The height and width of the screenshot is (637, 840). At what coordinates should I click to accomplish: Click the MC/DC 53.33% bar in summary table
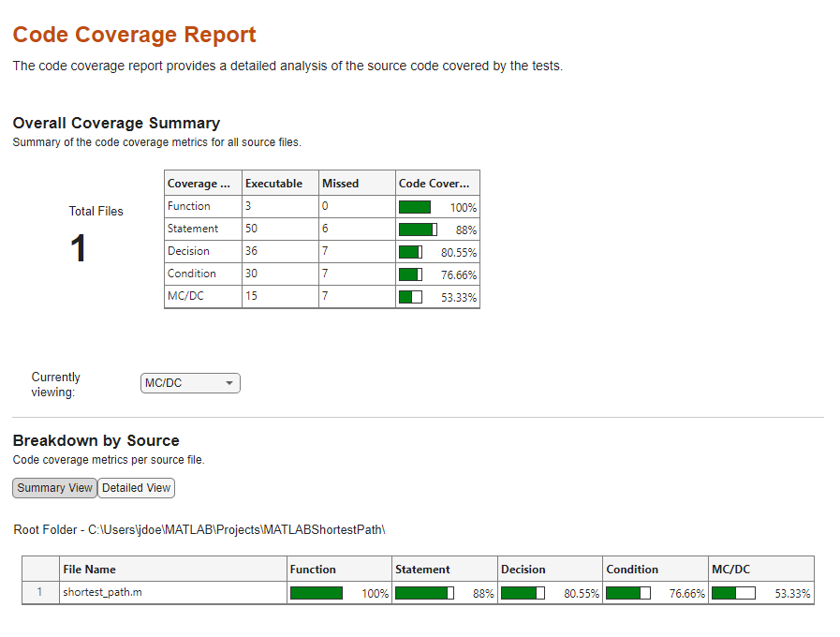pyautogui.click(x=410, y=297)
